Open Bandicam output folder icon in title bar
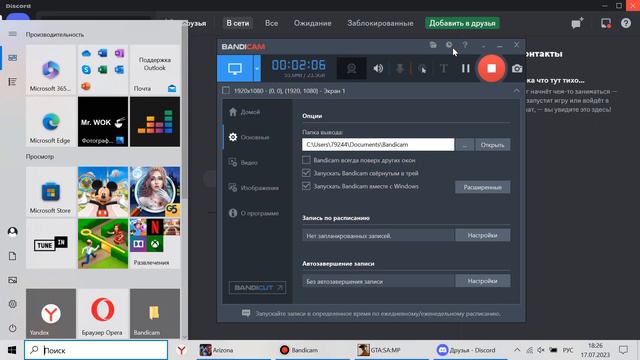Viewport: 640px width, 360px height. [433, 45]
